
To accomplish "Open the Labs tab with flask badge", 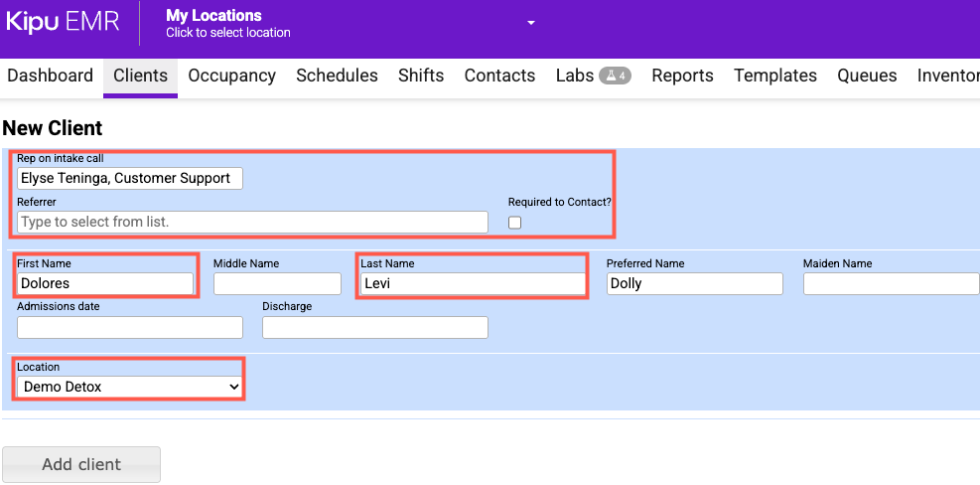I will coord(593,76).
